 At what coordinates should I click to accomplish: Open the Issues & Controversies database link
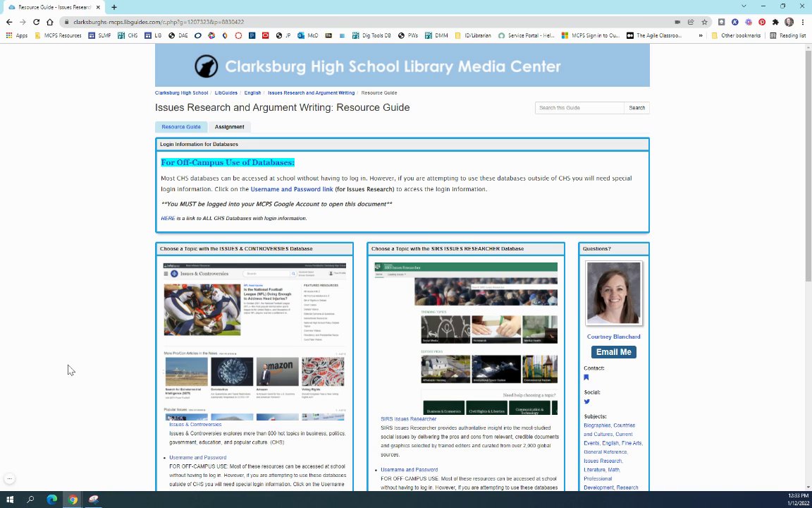(x=195, y=425)
